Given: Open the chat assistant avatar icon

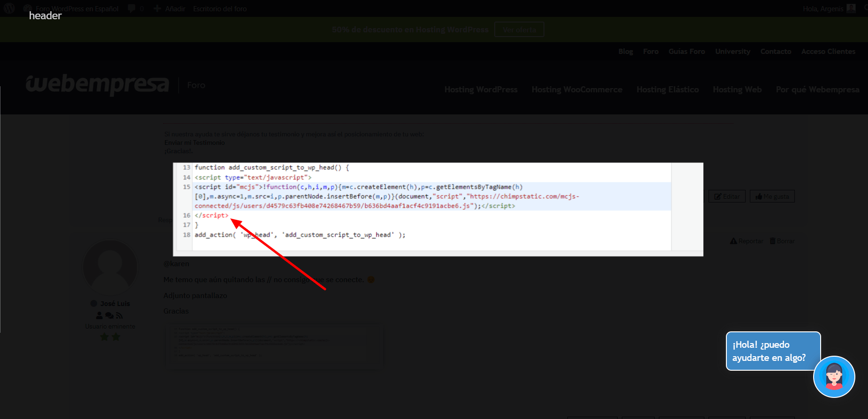Looking at the screenshot, I should (x=834, y=377).
